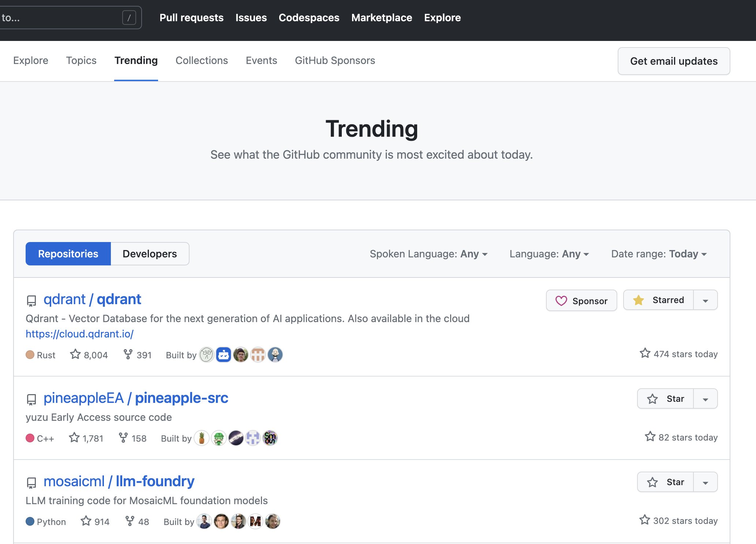Image resolution: width=756 pixels, height=544 pixels.
Task: Switch to the Developers view
Action: pyautogui.click(x=150, y=253)
